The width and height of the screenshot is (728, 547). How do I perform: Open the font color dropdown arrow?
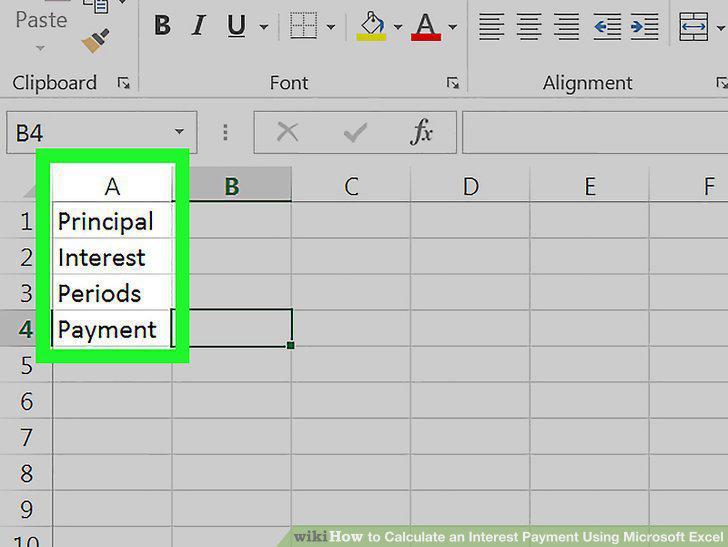click(x=453, y=27)
